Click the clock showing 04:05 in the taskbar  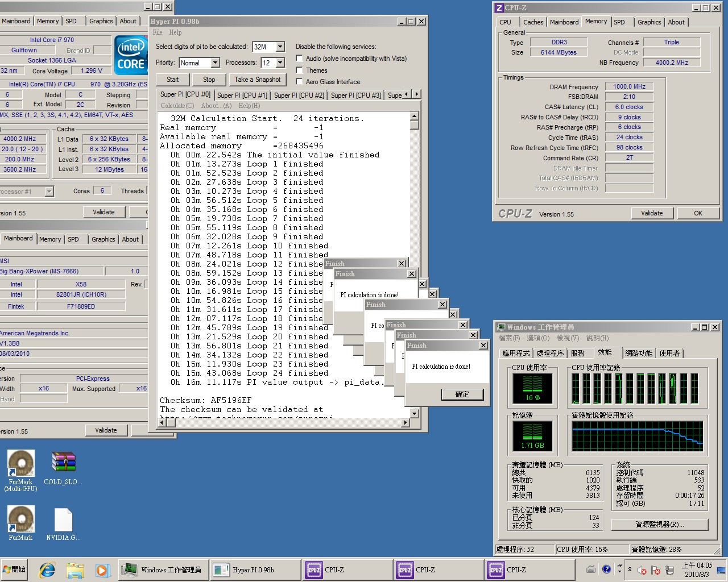(x=697, y=569)
